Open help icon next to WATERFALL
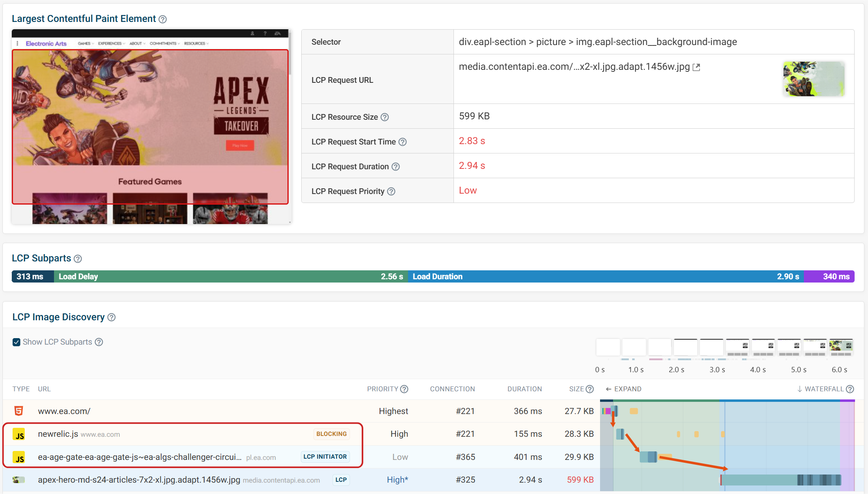This screenshot has height=494, width=868. click(850, 389)
